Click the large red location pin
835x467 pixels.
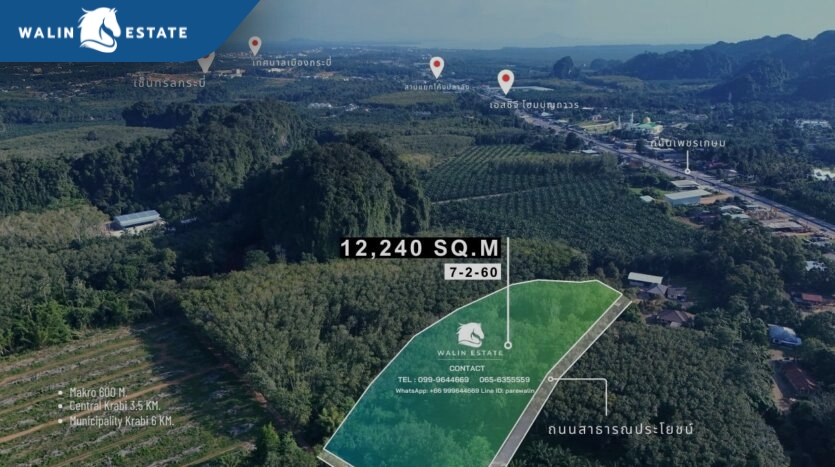pos(506,80)
